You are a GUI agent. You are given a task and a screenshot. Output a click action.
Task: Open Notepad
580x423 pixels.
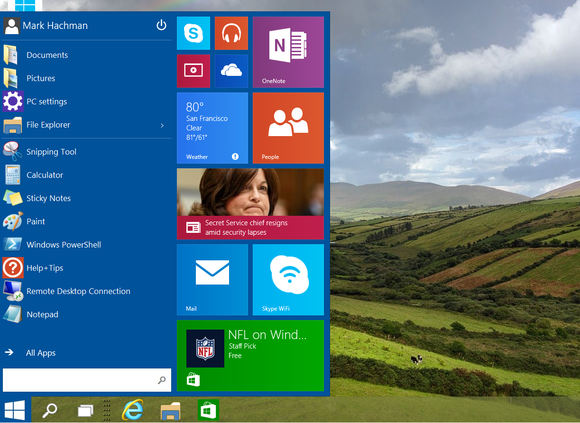click(x=87, y=315)
